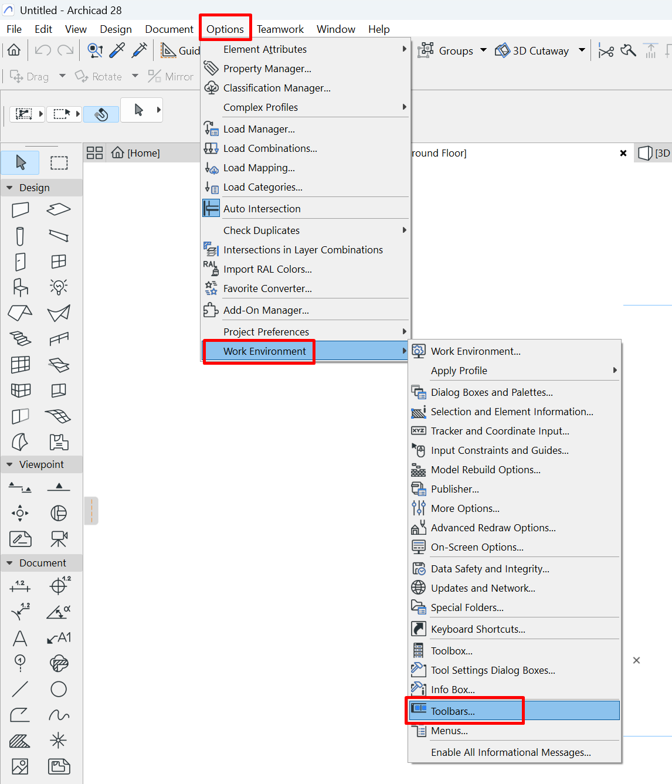
Task: Select the Line tool in Document section
Action: coord(21,689)
